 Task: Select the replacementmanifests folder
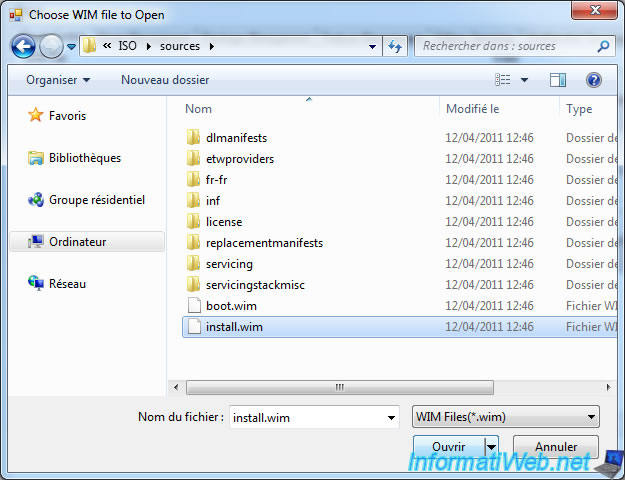click(264, 243)
